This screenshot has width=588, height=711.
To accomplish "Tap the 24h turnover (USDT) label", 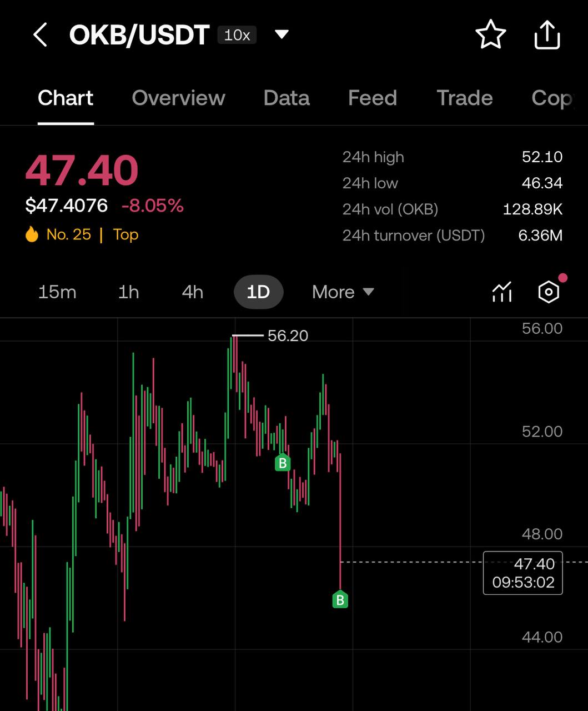I will click(414, 236).
